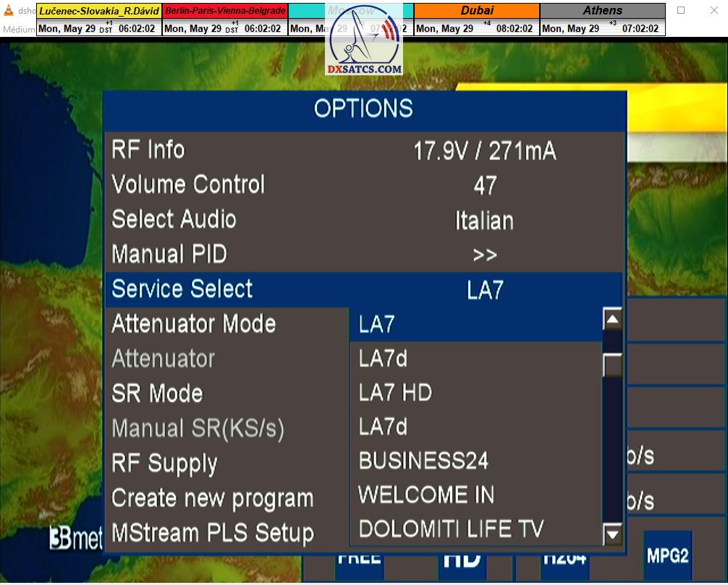Select WELCOME IN from the service list

426,495
